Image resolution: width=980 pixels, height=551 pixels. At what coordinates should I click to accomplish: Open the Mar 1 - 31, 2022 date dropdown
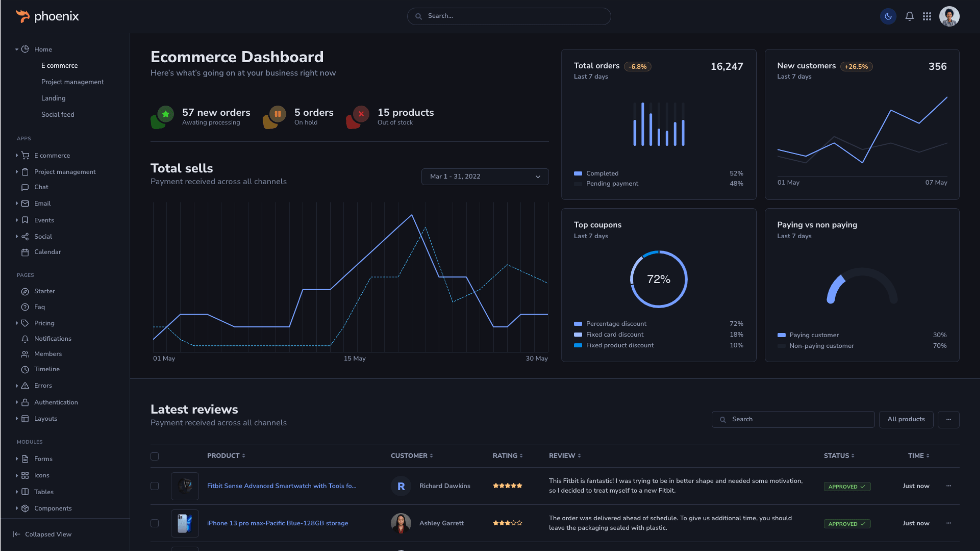[x=485, y=176]
